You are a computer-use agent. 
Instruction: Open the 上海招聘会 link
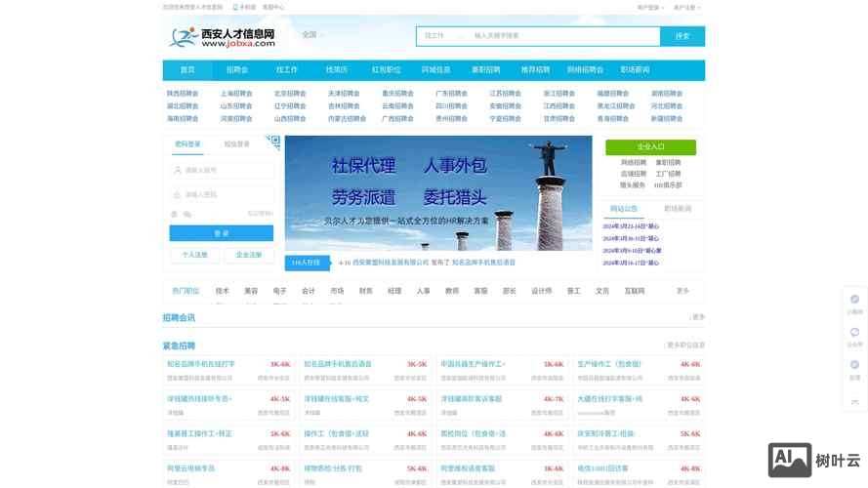(236, 94)
